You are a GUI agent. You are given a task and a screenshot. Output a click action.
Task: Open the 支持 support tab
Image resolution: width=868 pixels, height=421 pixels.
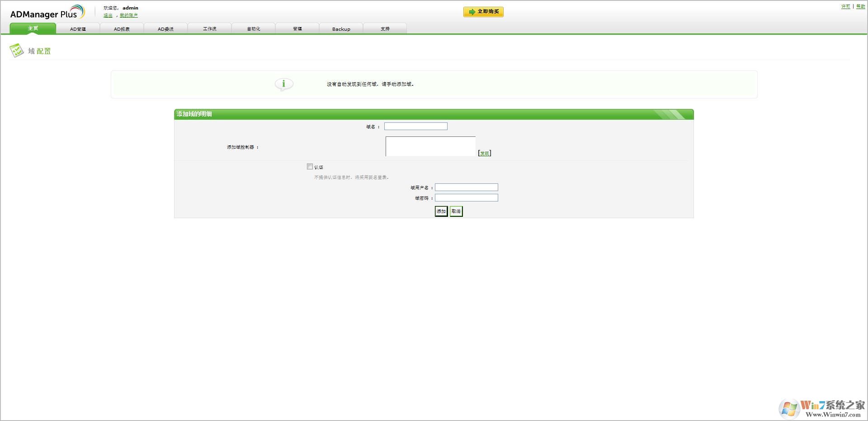[385, 28]
